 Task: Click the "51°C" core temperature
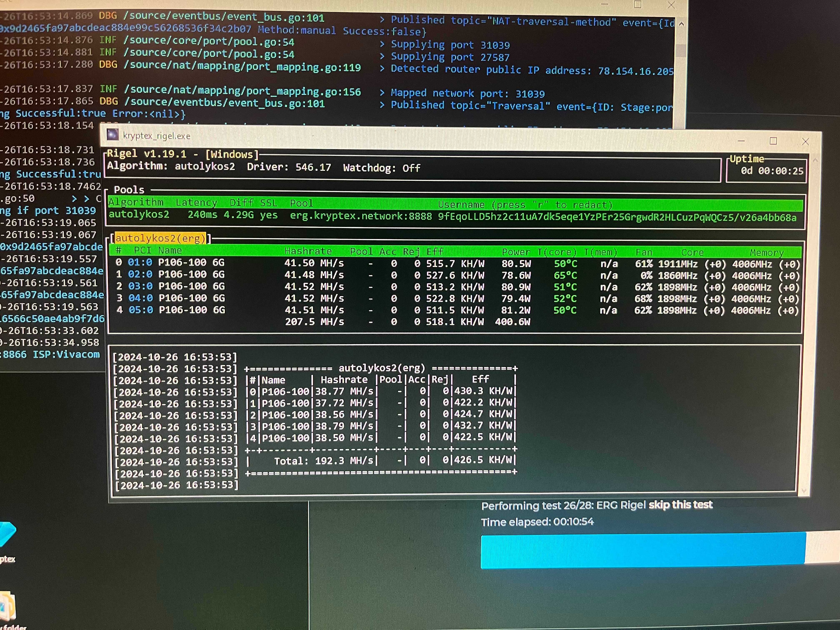(x=565, y=287)
